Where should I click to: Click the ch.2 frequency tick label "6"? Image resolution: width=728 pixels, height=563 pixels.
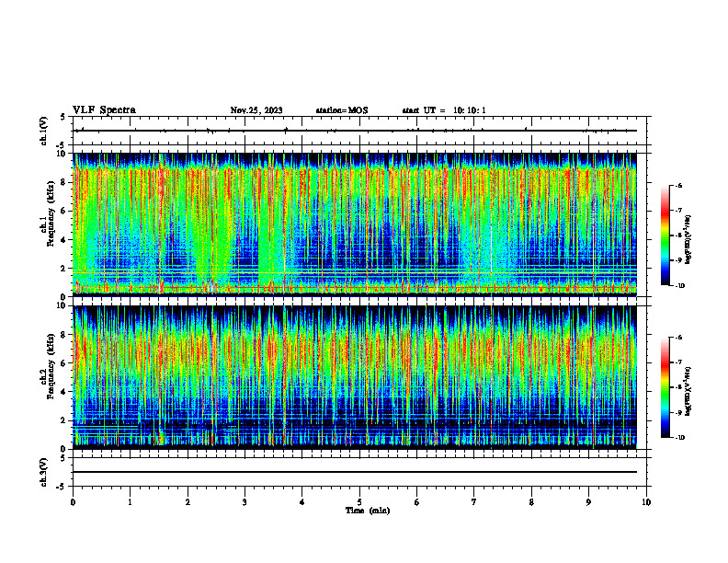coord(64,363)
